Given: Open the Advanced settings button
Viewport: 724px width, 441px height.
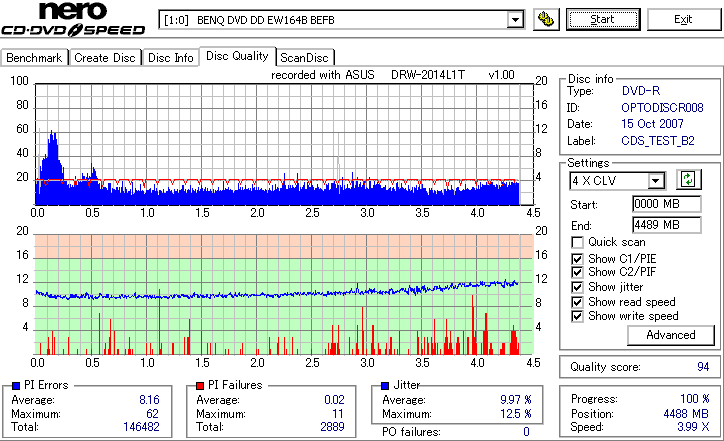Looking at the screenshot, I should pyautogui.click(x=670, y=335).
